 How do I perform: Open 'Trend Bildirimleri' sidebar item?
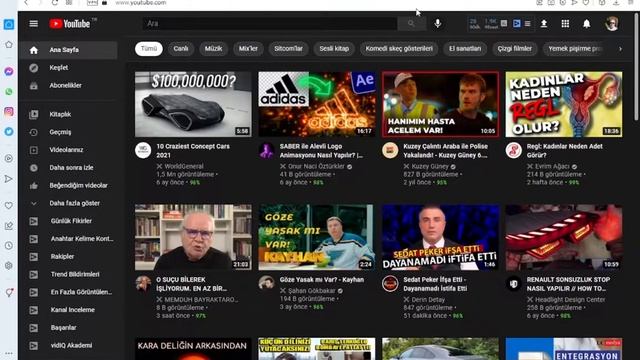[x=69, y=274]
